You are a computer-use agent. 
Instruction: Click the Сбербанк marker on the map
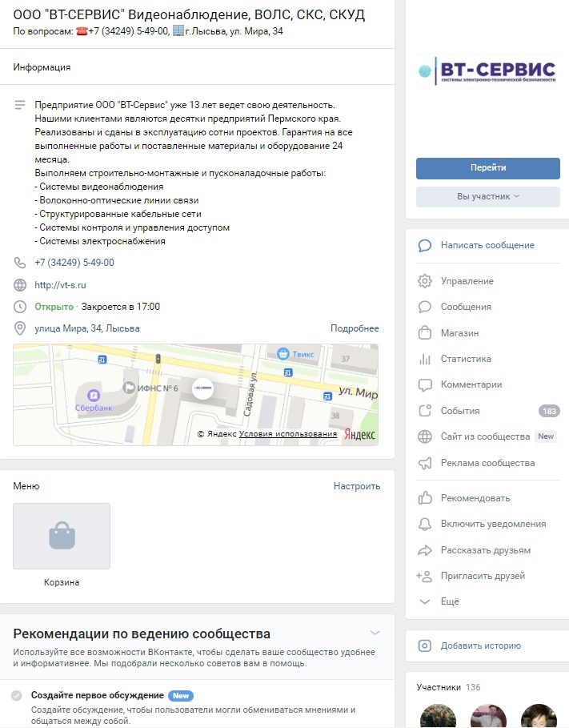coord(94,395)
